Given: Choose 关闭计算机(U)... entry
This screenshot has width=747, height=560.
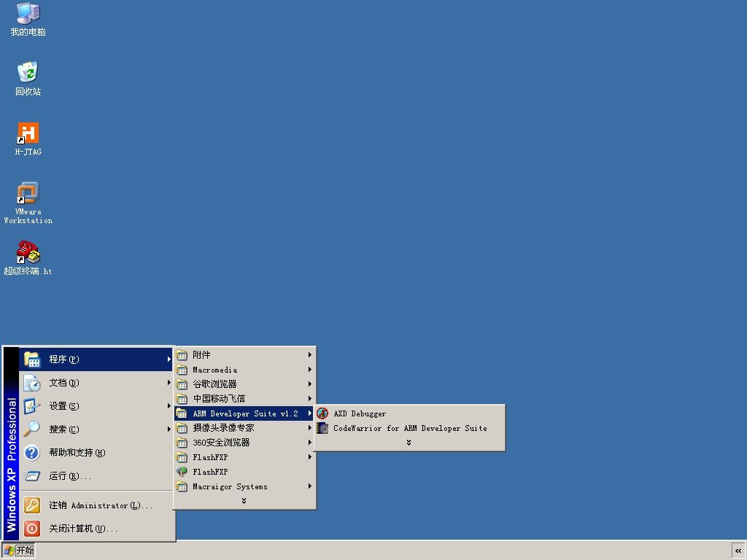Looking at the screenshot, I should coord(97,529).
